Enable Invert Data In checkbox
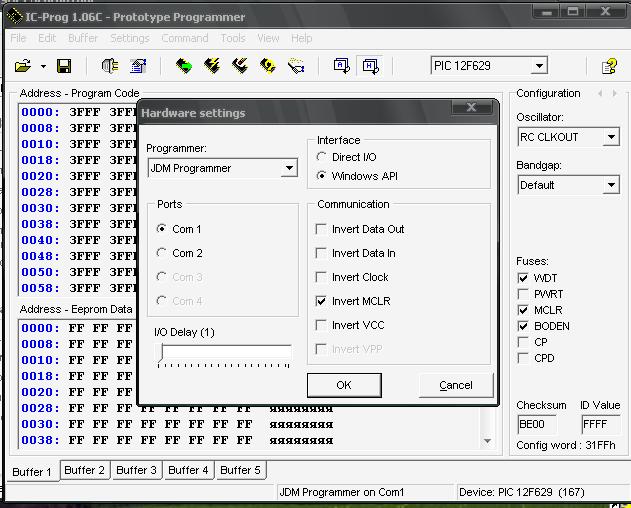 point(321,253)
